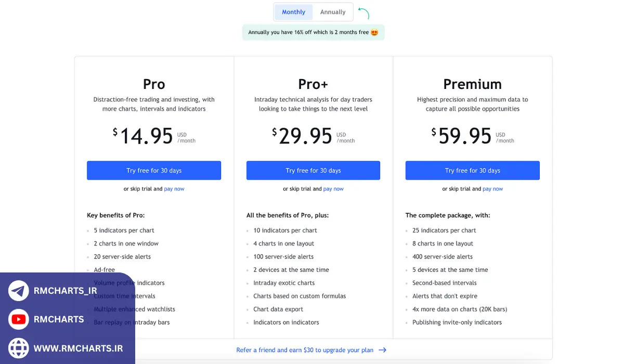The width and height of the screenshot is (624, 364).
Task: Click the globe website icon
Action: (x=19, y=348)
